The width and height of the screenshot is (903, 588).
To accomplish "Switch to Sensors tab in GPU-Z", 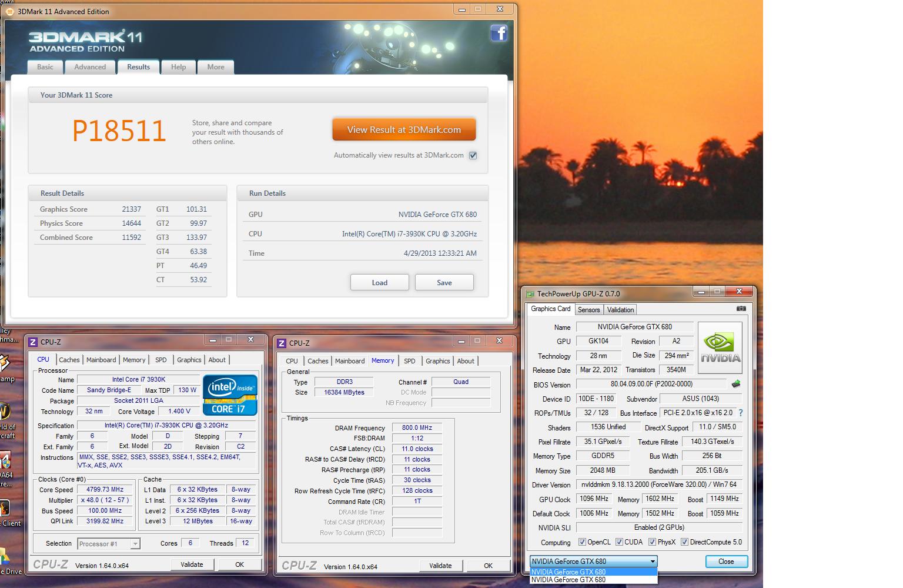I will (588, 310).
